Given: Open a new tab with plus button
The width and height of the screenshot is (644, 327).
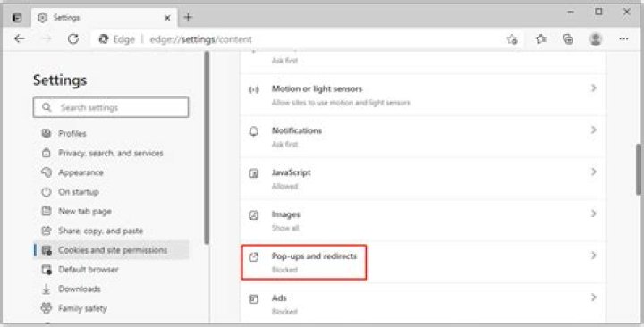Looking at the screenshot, I should click(x=188, y=17).
